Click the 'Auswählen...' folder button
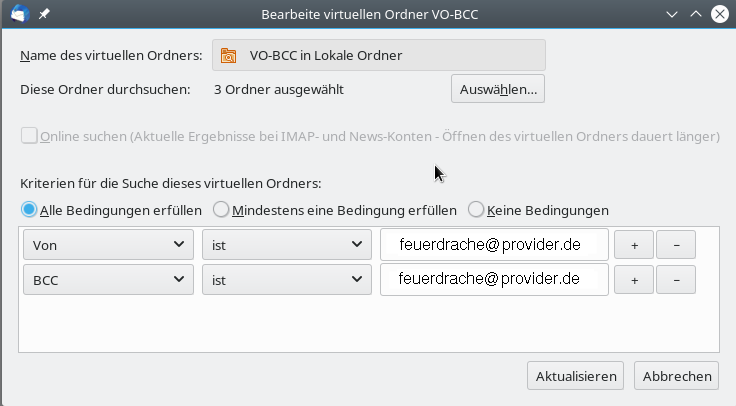This screenshot has width=736, height=406. (x=498, y=89)
